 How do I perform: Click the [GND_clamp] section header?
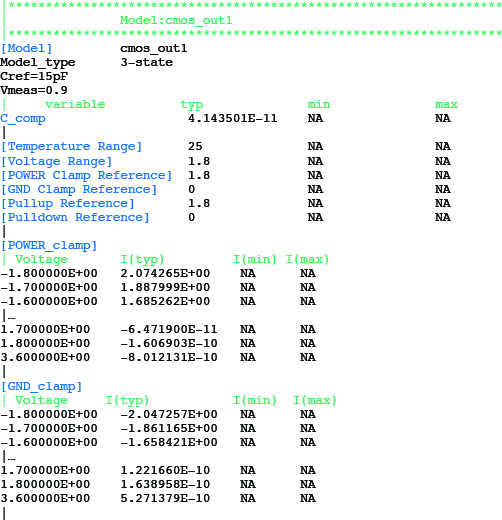[41, 387]
